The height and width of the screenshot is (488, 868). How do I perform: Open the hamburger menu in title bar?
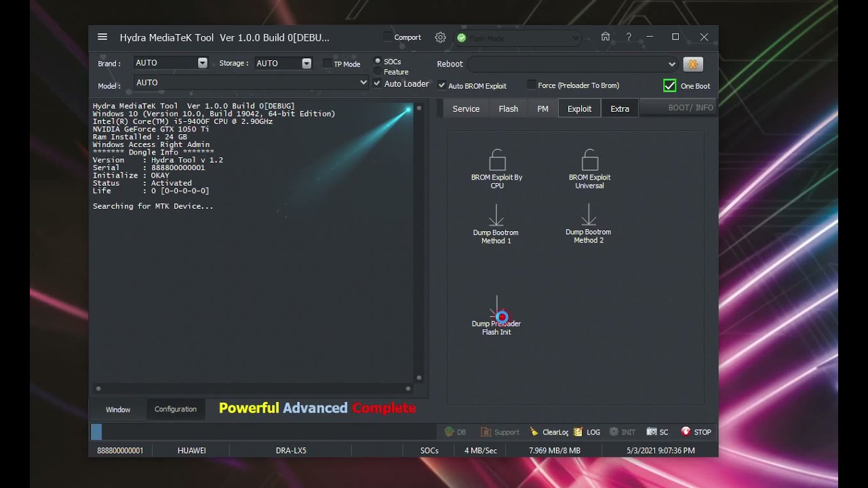click(x=102, y=37)
